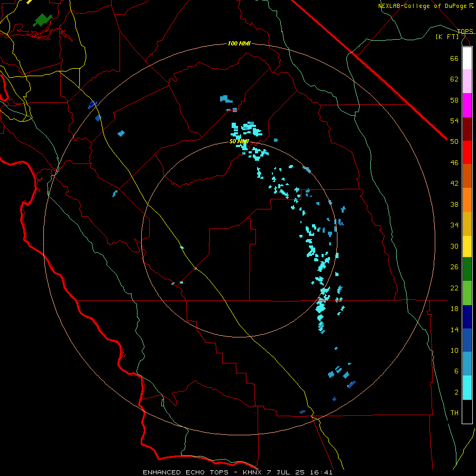Click the "16:41" time stamp

click(322, 472)
